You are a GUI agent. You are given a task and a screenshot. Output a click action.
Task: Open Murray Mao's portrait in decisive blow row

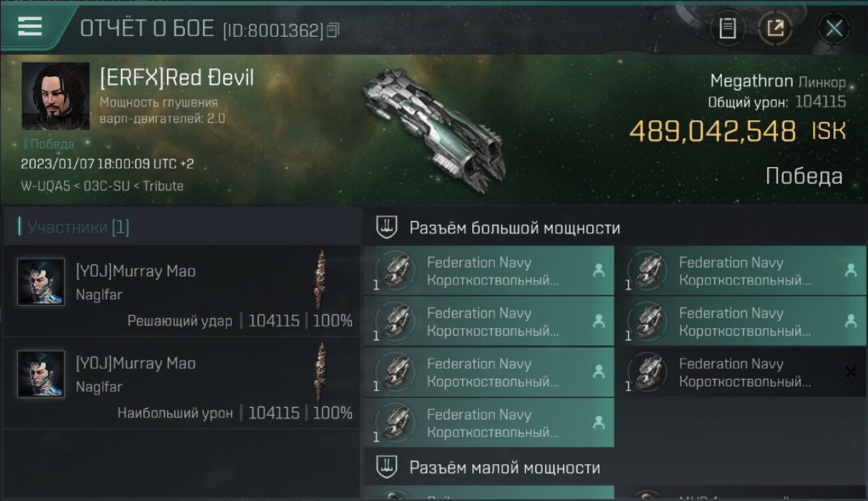pos(41,281)
